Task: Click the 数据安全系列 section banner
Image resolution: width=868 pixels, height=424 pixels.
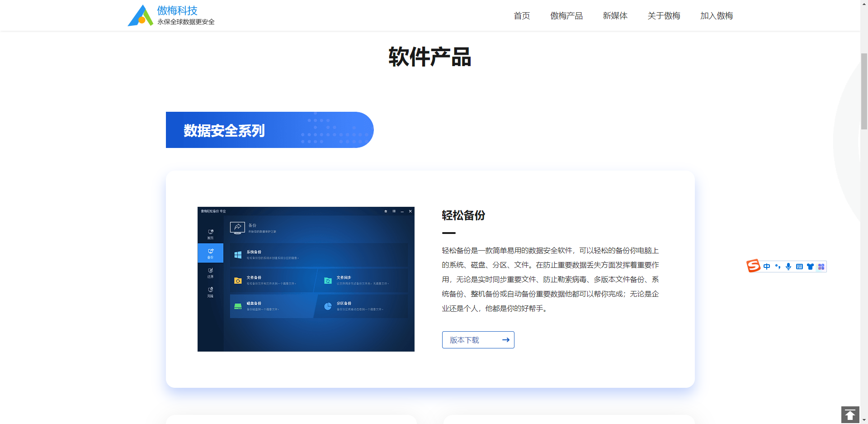Action: [x=269, y=130]
